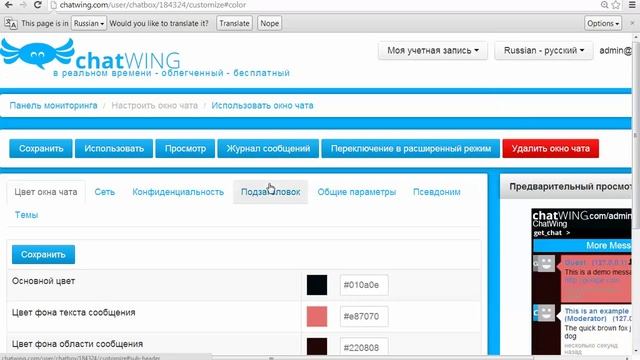
Task: Open the Подзаголовок tab
Action: click(x=270, y=192)
